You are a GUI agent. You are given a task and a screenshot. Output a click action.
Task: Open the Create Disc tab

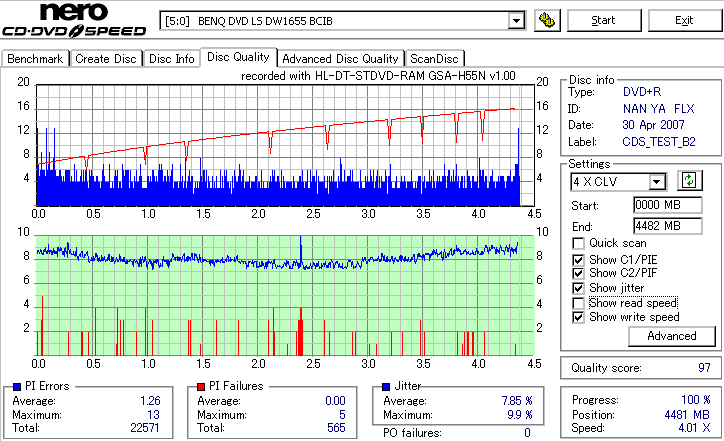click(106, 59)
